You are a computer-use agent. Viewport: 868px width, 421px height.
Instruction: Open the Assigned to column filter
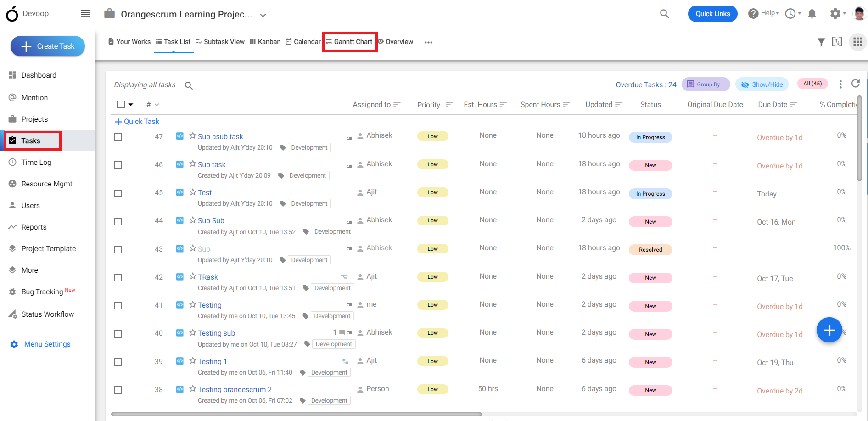point(397,105)
